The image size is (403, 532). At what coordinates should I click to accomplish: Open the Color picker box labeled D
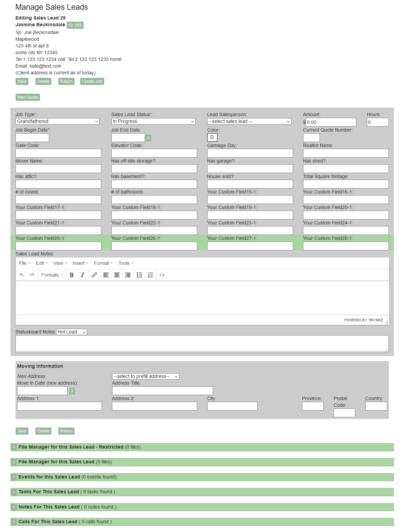click(212, 137)
